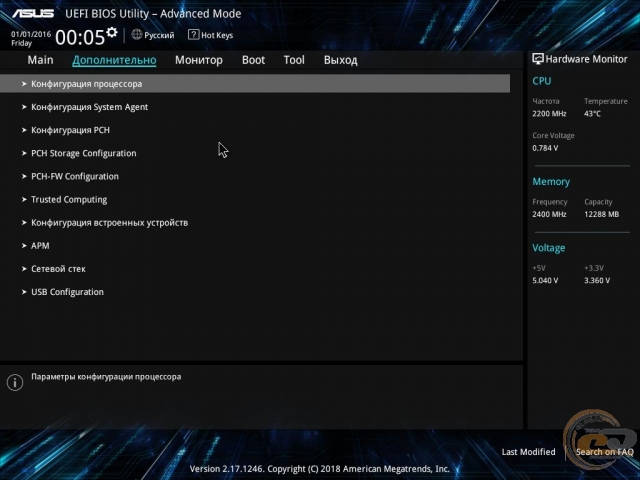
Task: Expand arrow beside USB Configuration
Action: point(24,292)
